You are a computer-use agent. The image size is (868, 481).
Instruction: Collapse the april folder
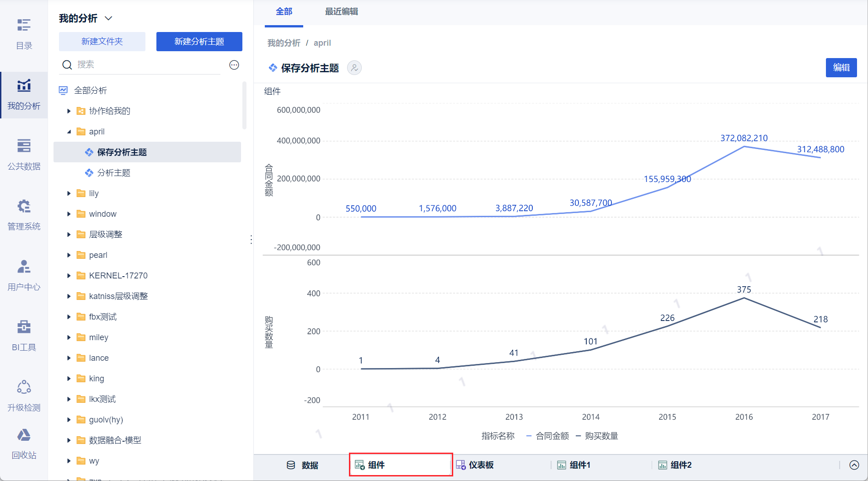click(x=69, y=132)
